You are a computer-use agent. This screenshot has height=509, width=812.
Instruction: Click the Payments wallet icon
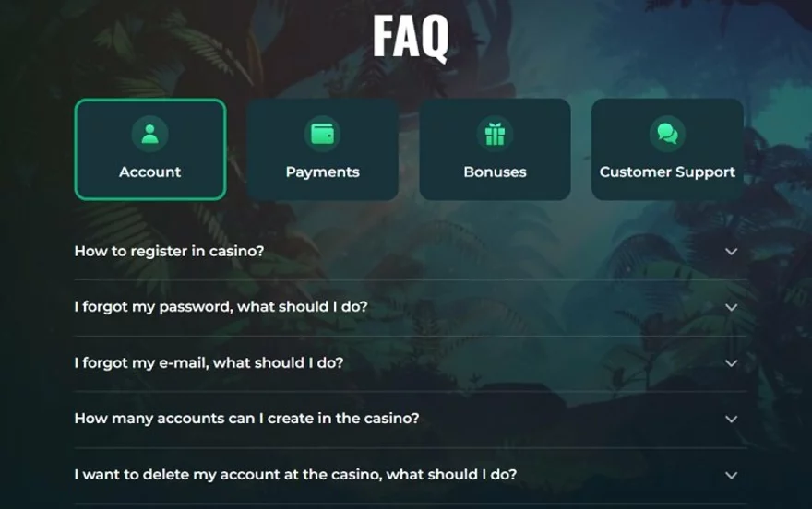(x=322, y=134)
